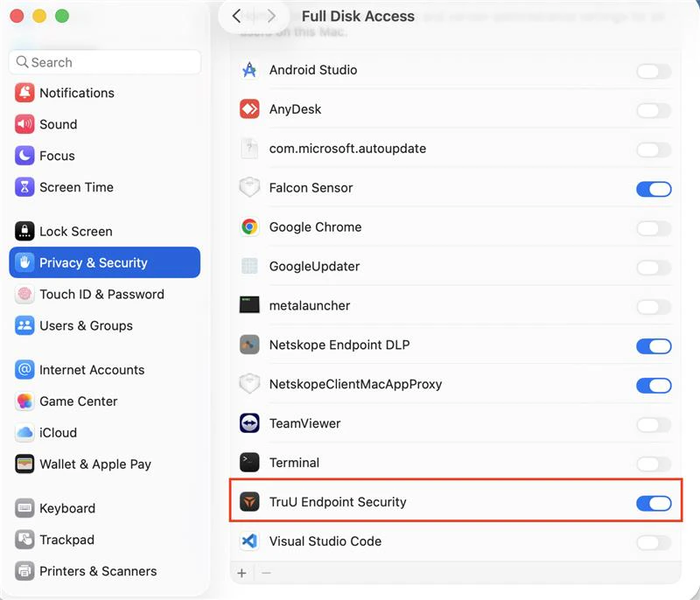Remove app with the minus button
This screenshot has width=700, height=600.
[x=266, y=573]
